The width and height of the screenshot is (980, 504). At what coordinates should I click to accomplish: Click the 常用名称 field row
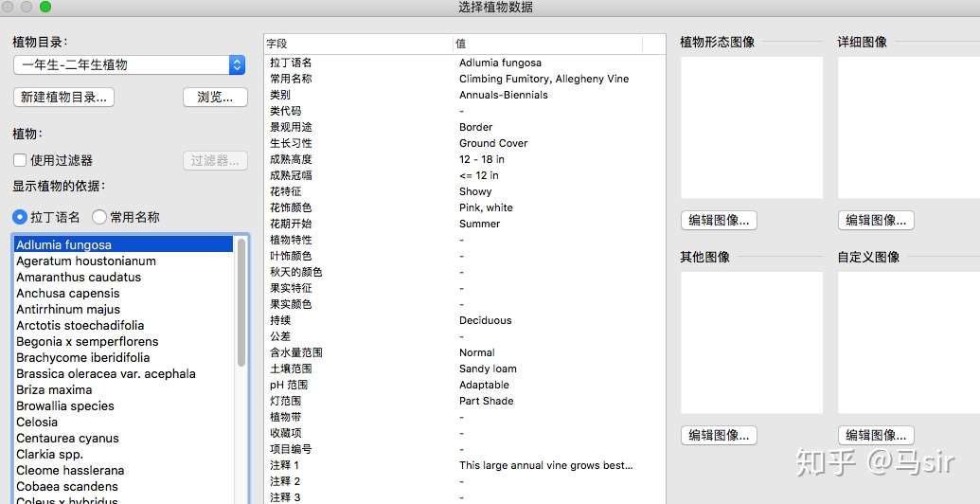click(465, 79)
